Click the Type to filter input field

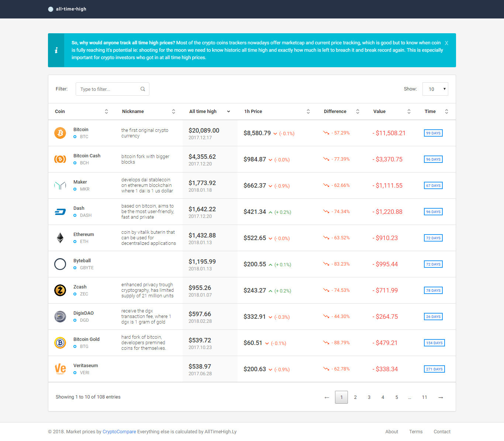(x=113, y=89)
